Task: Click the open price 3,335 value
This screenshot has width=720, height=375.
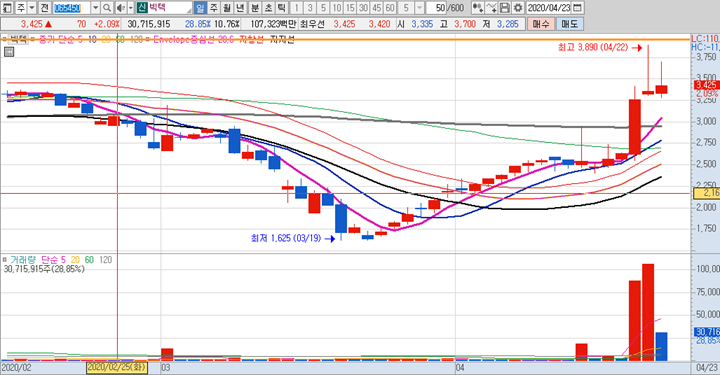Action: point(422,24)
